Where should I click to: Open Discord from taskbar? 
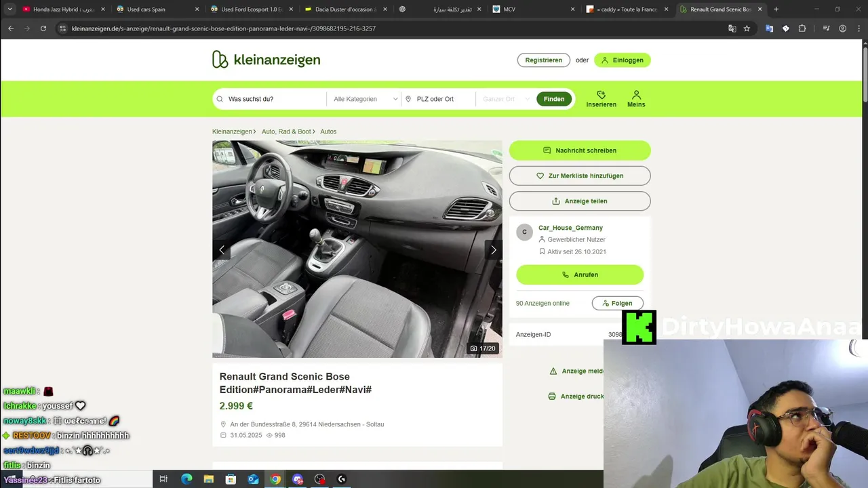(x=298, y=479)
